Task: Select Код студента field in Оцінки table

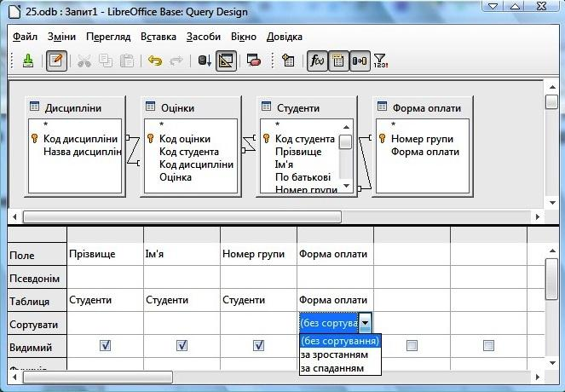Action: pyautogui.click(x=189, y=152)
